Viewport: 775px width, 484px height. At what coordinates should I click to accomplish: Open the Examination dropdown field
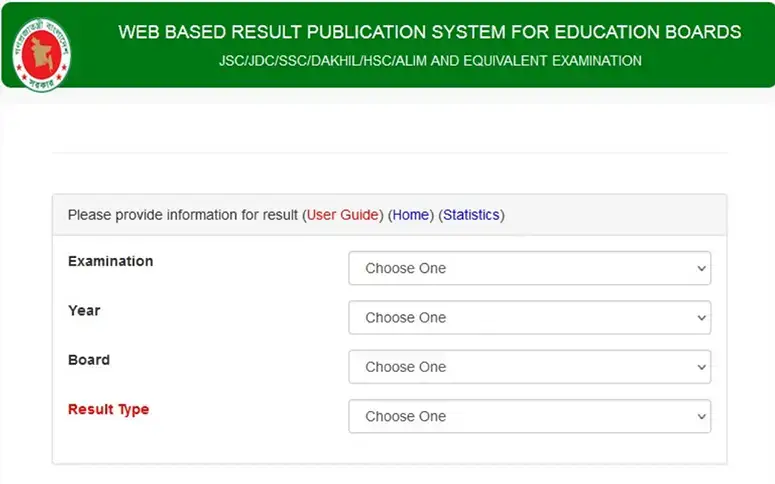pos(529,268)
